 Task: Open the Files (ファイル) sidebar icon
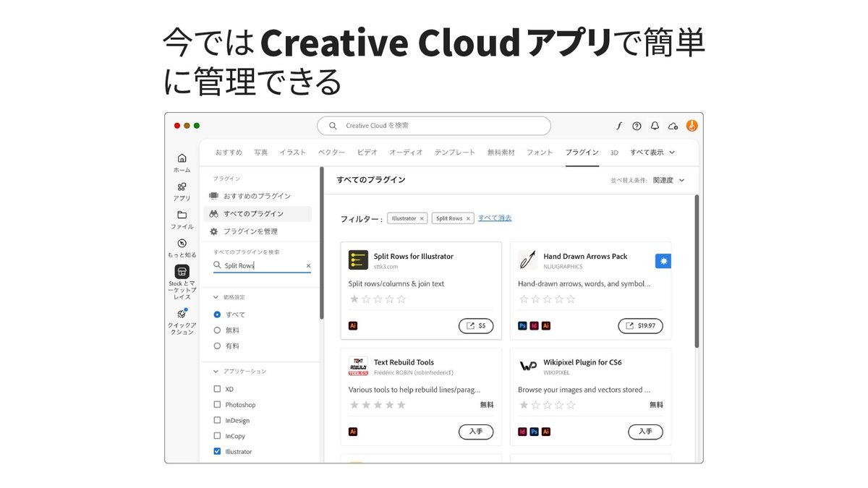(x=182, y=215)
